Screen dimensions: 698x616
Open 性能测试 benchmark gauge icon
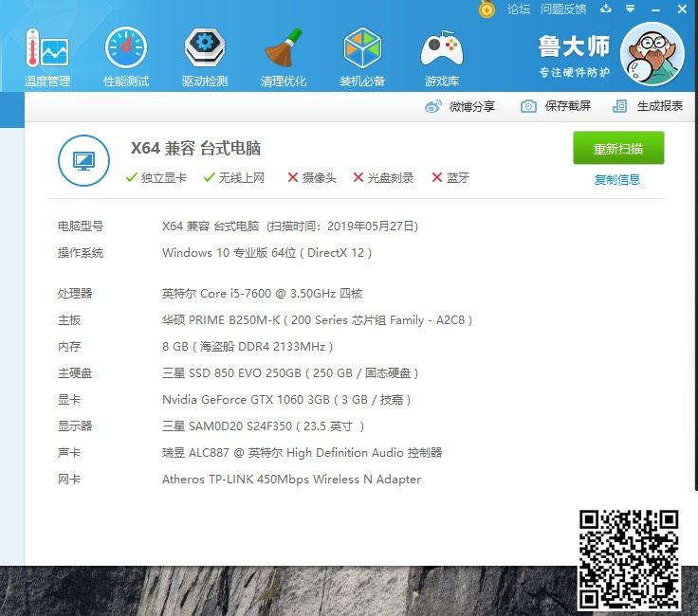[x=126, y=57]
